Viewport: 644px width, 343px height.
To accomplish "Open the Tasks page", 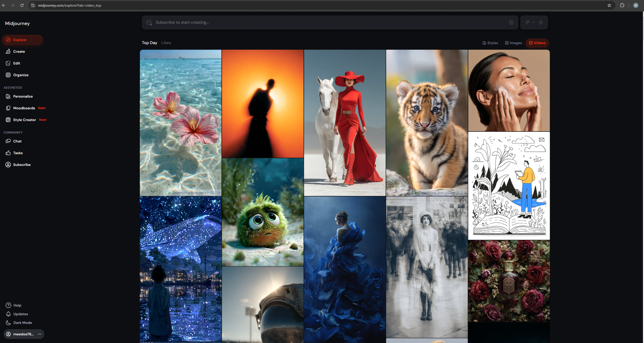I will pos(18,153).
